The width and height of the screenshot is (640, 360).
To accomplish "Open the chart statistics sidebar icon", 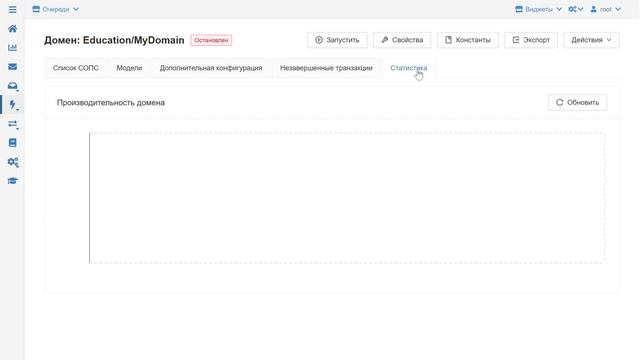I will click(13, 48).
